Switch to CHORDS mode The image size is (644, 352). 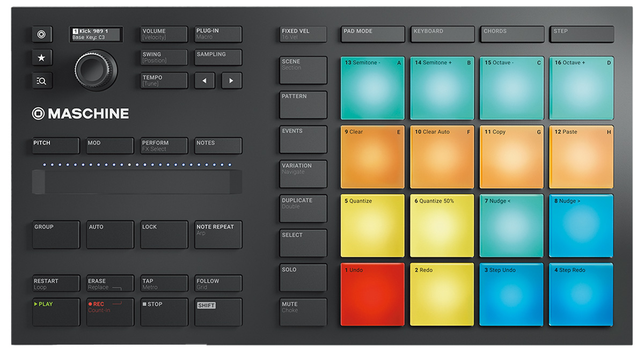[x=512, y=34]
